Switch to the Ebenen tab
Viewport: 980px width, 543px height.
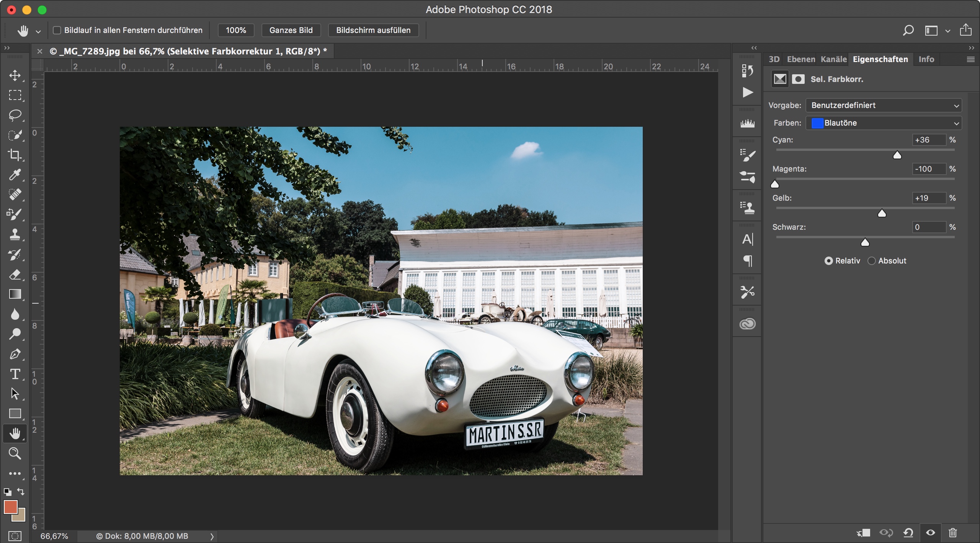[x=801, y=59]
